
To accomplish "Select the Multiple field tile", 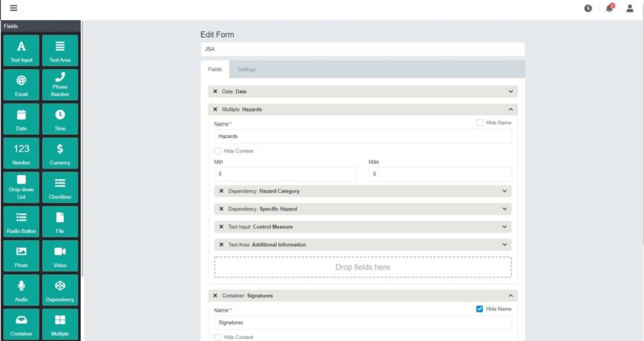I will pyautogui.click(x=60, y=324).
